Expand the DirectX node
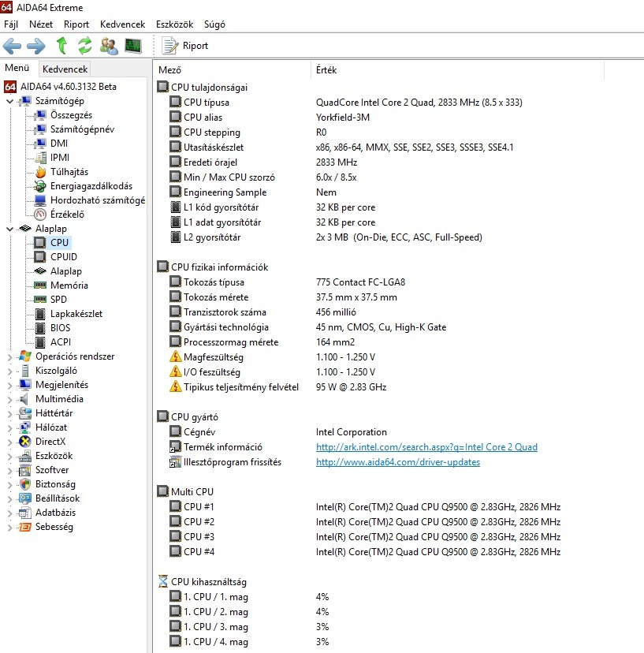 (9, 442)
